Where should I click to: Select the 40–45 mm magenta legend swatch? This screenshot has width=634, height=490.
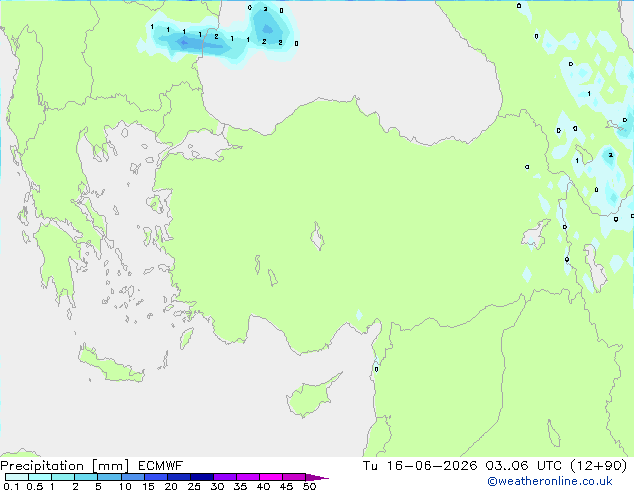click(x=271, y=477)
